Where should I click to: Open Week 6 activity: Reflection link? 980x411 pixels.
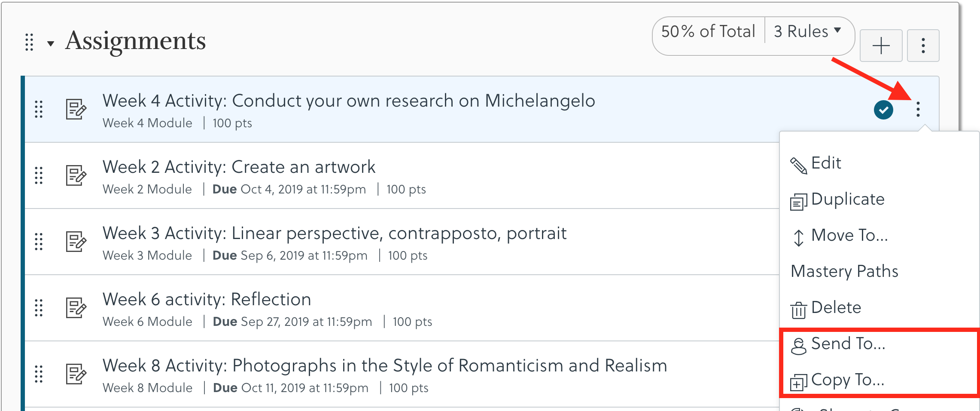[207, 299]
